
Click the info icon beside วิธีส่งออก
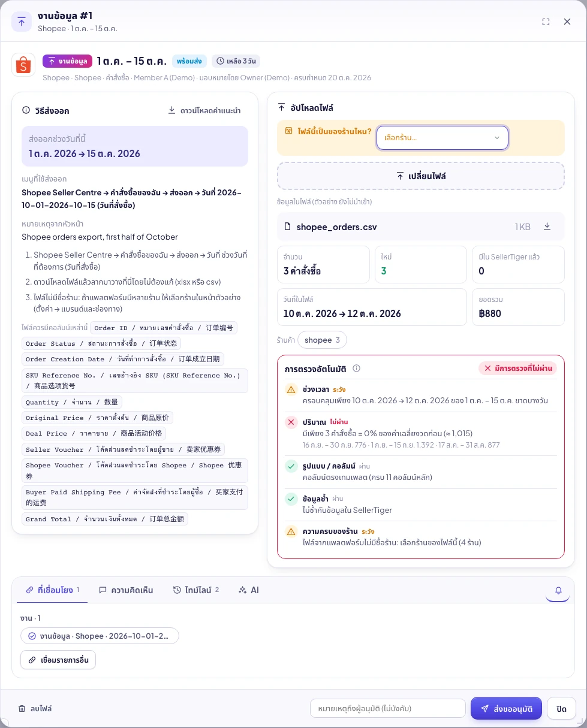tap(26, 111)
